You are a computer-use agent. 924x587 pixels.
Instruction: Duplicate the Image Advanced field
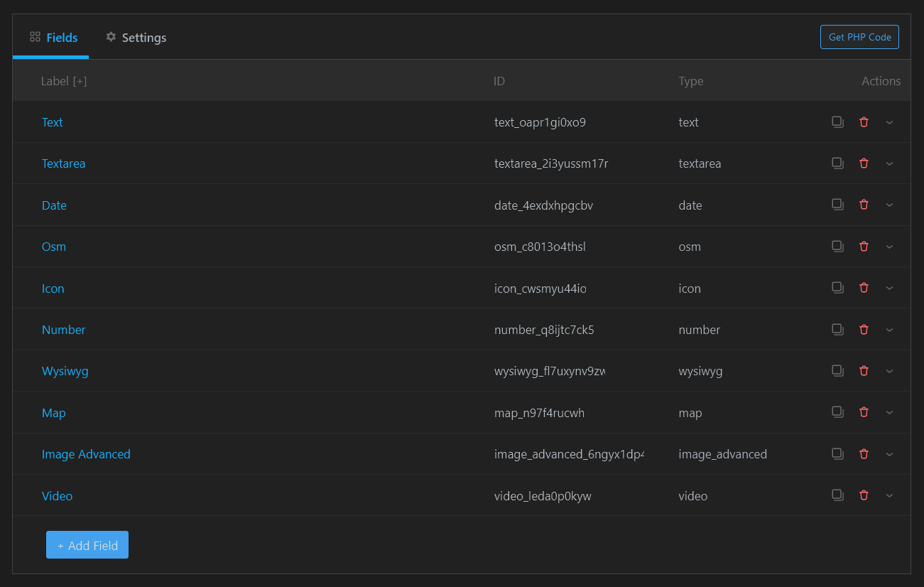point(837,454)
